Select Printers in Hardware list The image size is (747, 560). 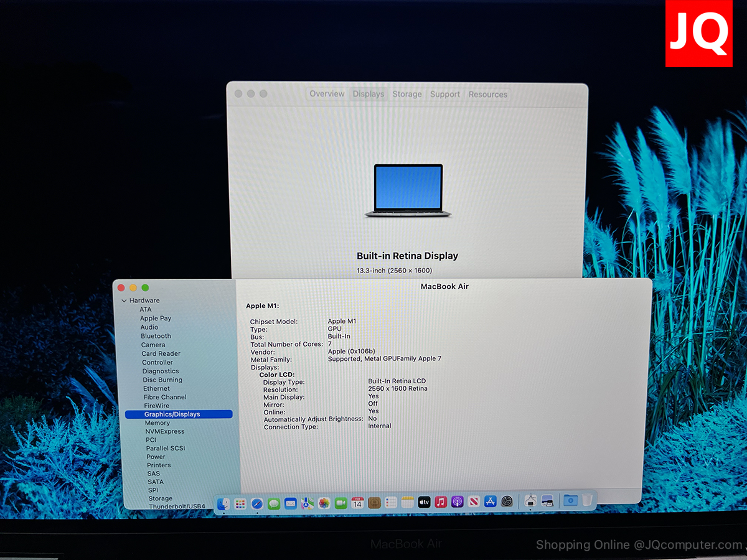159,465
